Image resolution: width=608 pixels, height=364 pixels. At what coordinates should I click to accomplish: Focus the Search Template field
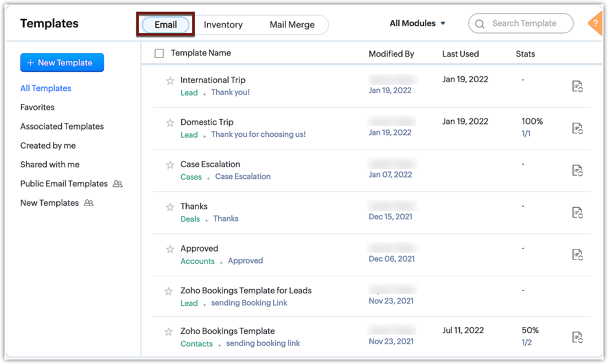coord(524,23)
